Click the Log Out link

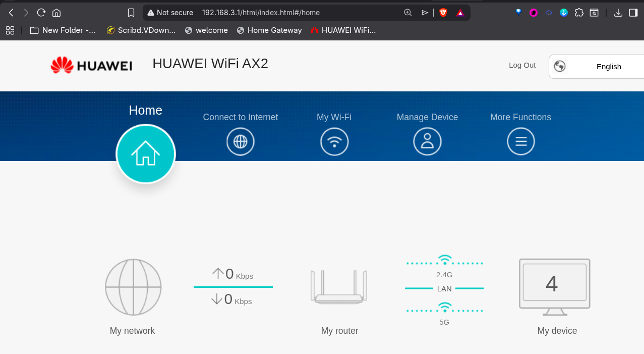522,65
